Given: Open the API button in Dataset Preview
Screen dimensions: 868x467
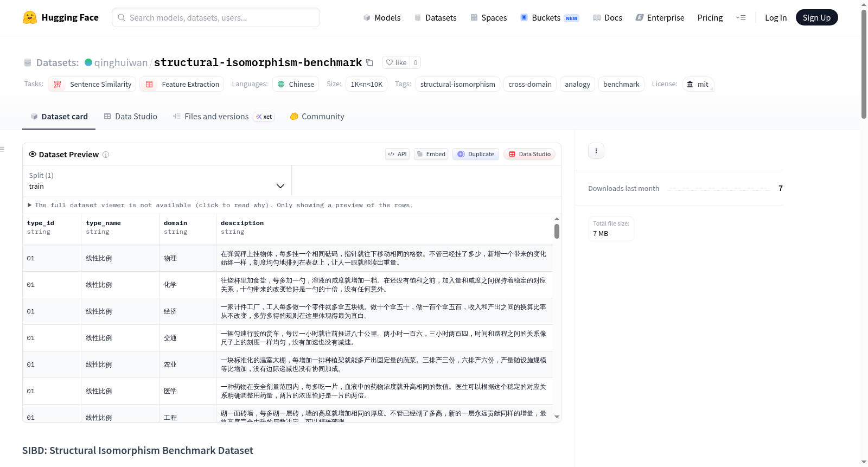Looking at the screenshot, I should pyautogui.click(x=397, y=154).
